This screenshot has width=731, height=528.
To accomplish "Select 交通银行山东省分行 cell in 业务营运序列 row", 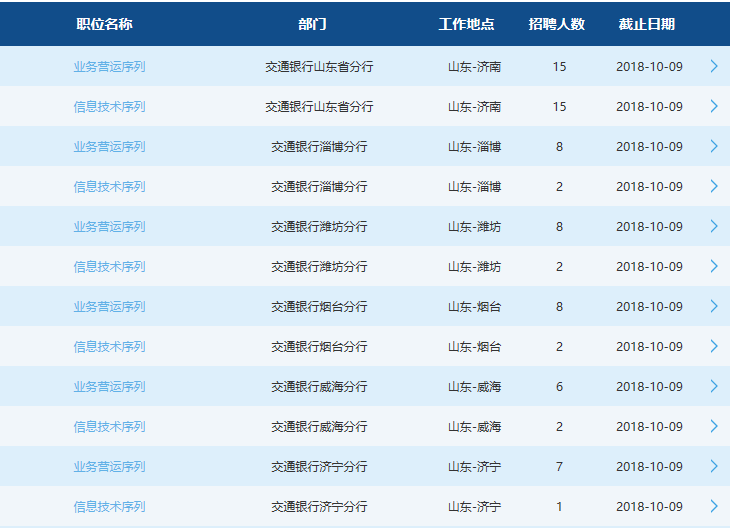I will pyautogui.click(x=319, y=67).
